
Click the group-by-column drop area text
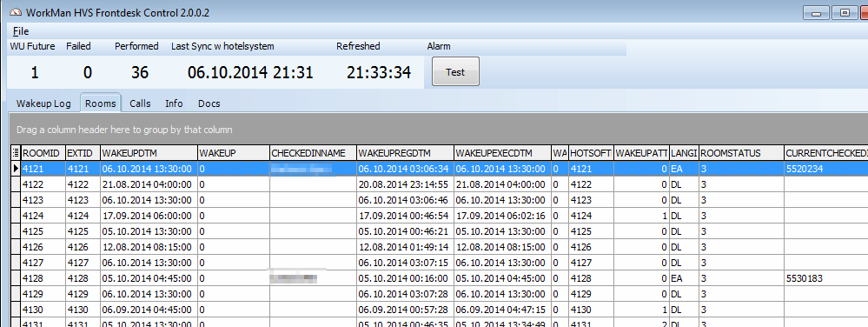[x=124, y=130]
